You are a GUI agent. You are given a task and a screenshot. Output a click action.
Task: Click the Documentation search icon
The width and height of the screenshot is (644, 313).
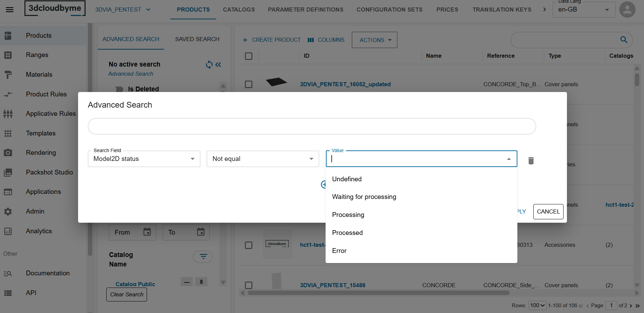[8, 273]
